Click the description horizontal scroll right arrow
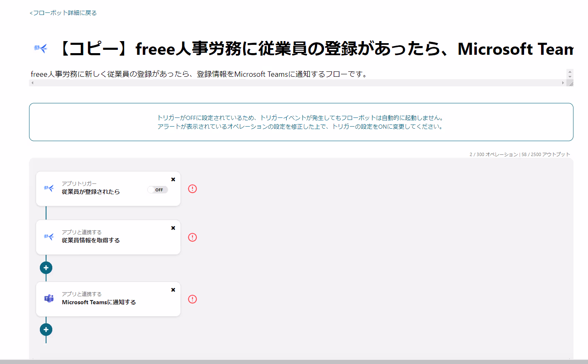This screenshot has width=588, height=364. pyautogui.click(x=563, y=83)
